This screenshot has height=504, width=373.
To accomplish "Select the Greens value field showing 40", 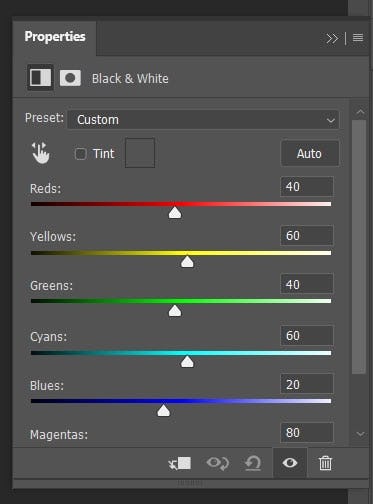I will click(x=307, y=284).
